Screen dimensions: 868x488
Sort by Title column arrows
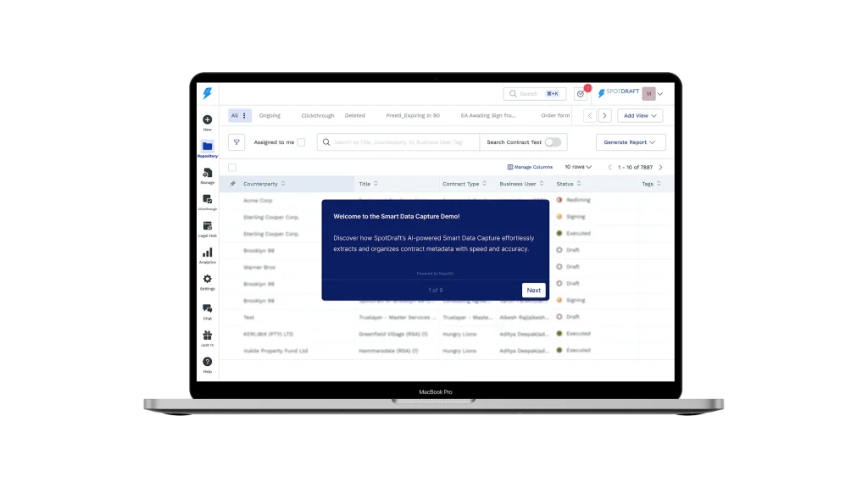coord(376,184)
